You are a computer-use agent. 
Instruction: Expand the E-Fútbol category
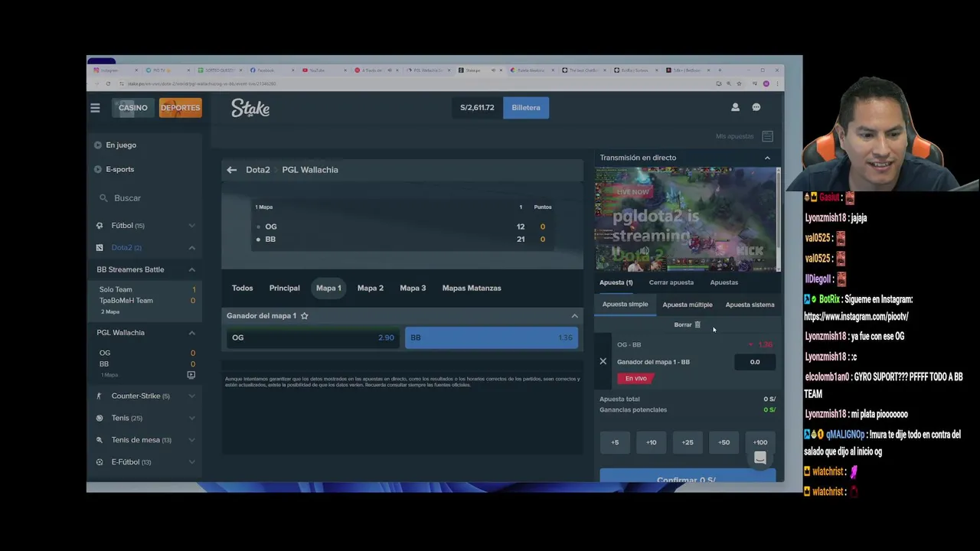click(192, 462)
